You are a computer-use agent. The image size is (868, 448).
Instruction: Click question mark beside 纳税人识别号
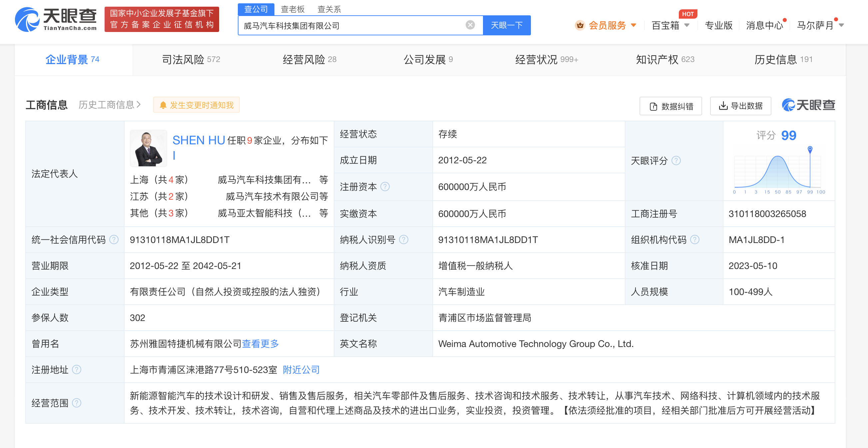coord(403,240)
